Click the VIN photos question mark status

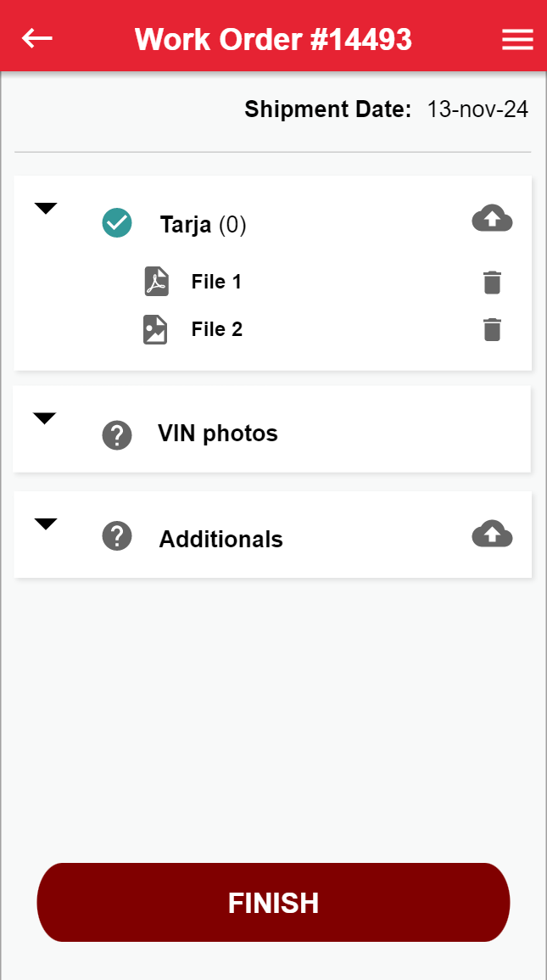[117, 434]
